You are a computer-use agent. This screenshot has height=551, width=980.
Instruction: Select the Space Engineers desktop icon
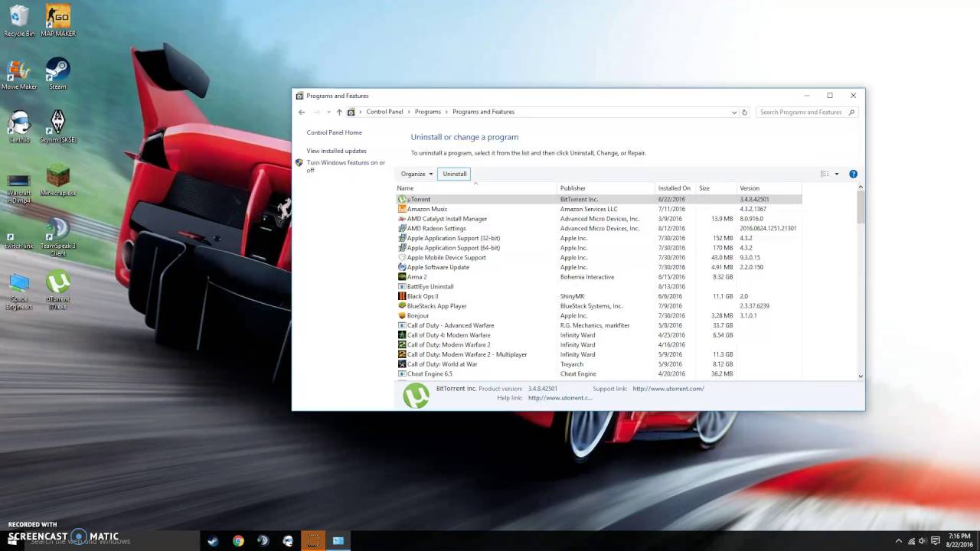(18, 292)
